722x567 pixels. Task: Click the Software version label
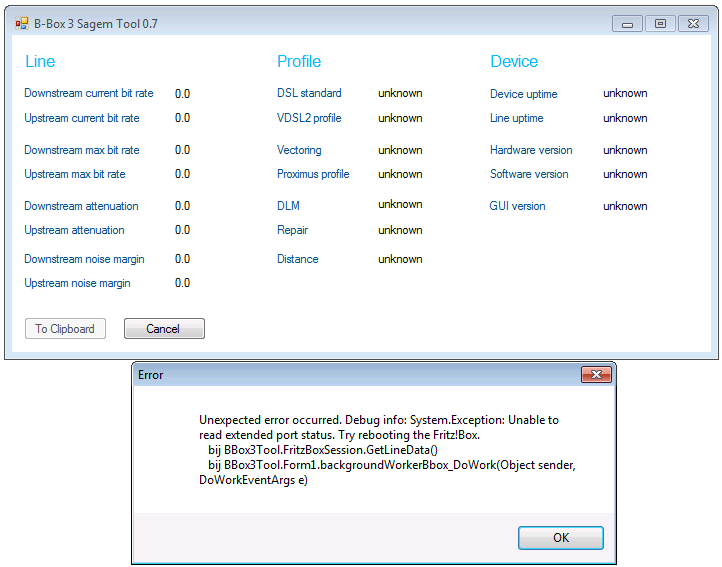click(x=529, y=174)
